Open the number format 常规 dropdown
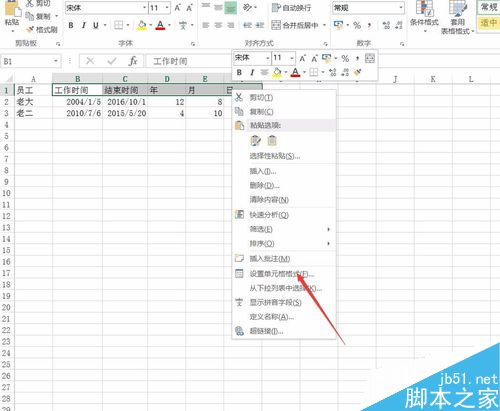This screenshot has width=500, height=411. coord(400,8)
